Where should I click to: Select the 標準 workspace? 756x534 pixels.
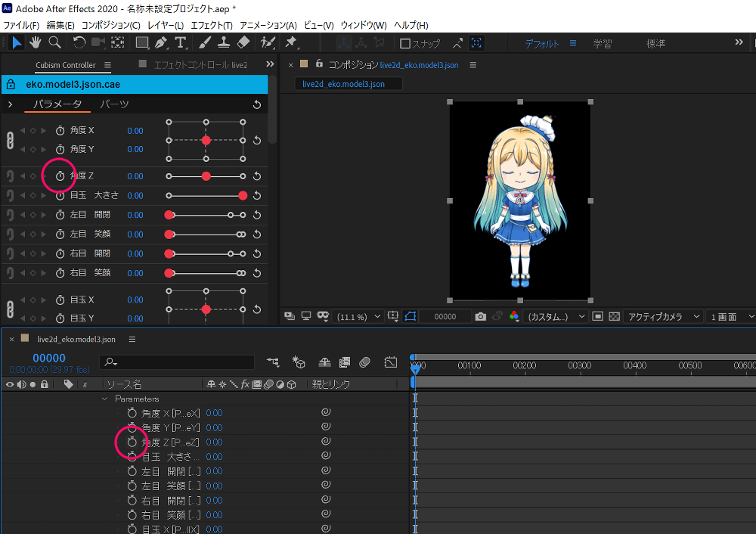[x=655, y=44]
